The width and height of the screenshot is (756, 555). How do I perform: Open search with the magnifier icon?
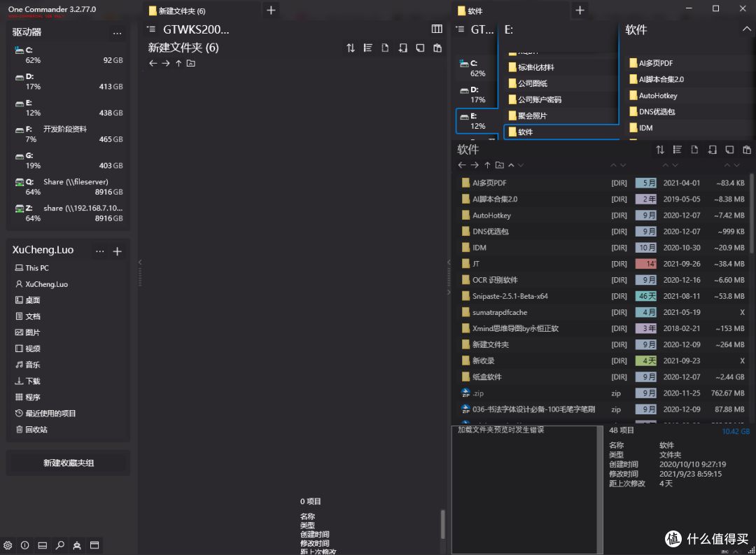pyautogui.click(x=59, y=545)
